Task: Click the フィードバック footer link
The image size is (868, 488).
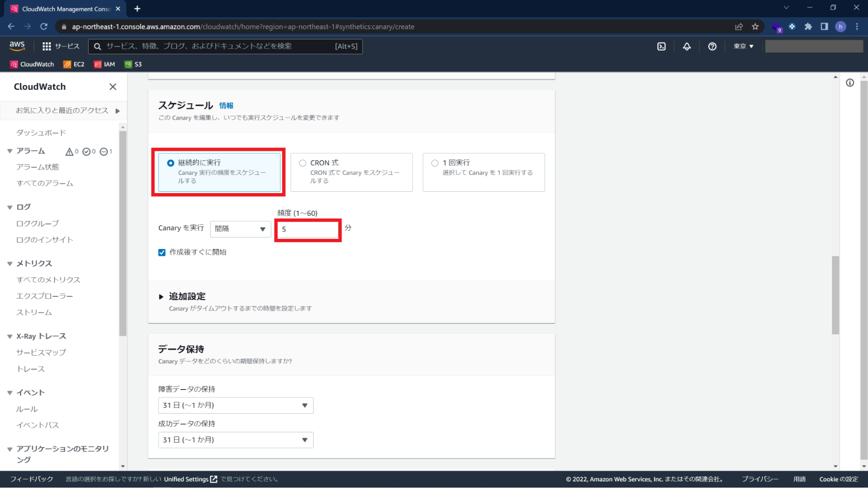Action: pyautogui.click(x=32, y=479)
